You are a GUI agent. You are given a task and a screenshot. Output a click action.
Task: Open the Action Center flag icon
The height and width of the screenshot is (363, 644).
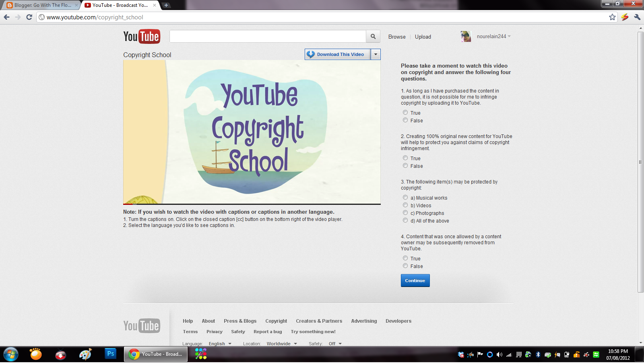480,355
